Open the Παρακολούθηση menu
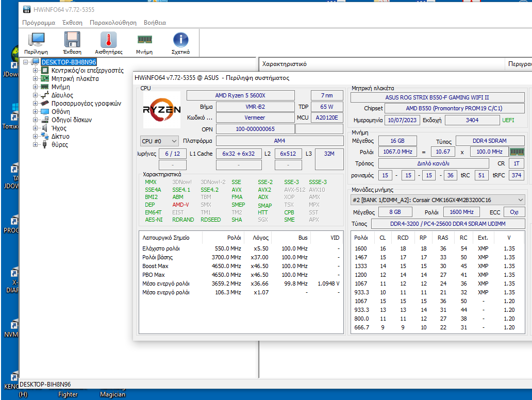 click(113, 23)
